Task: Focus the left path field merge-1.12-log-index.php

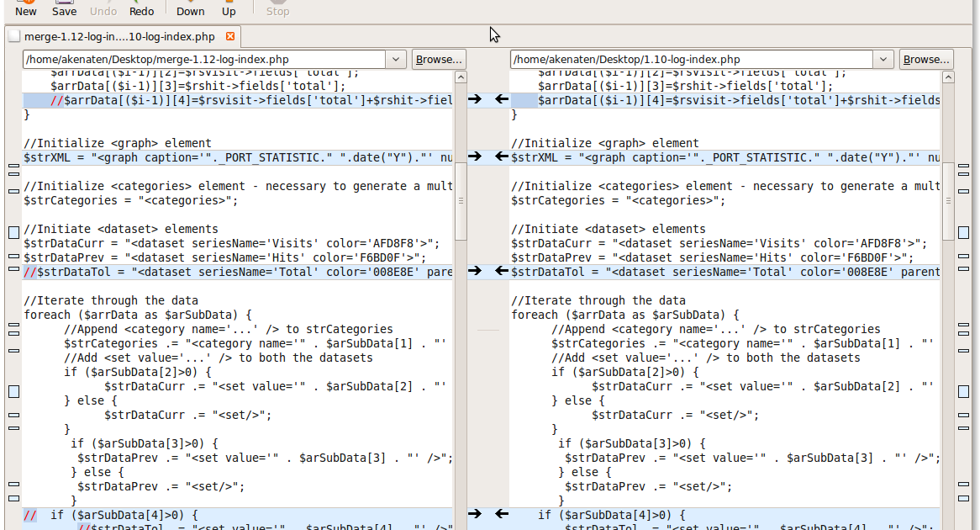Action: coord(204,60)
